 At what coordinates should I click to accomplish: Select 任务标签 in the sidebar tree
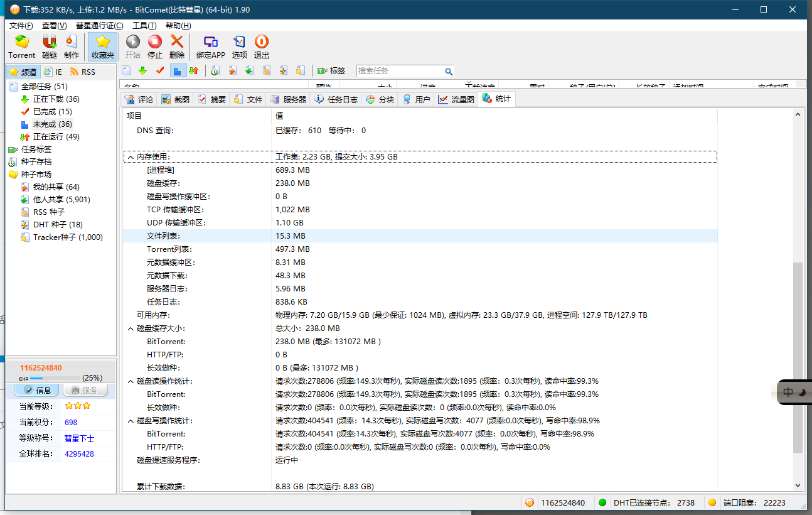tap(36, 149)
